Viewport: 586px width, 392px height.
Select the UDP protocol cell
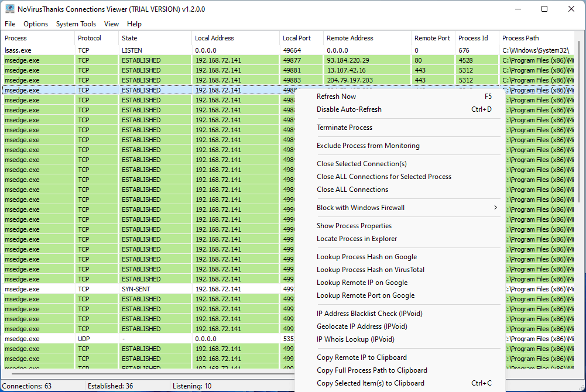click(97, 339)
